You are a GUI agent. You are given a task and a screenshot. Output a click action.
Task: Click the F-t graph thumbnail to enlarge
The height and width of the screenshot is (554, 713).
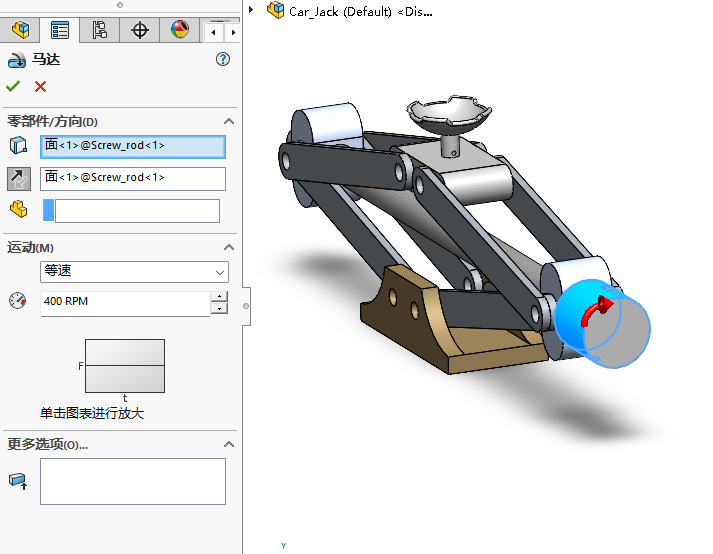tap(125, 365)
